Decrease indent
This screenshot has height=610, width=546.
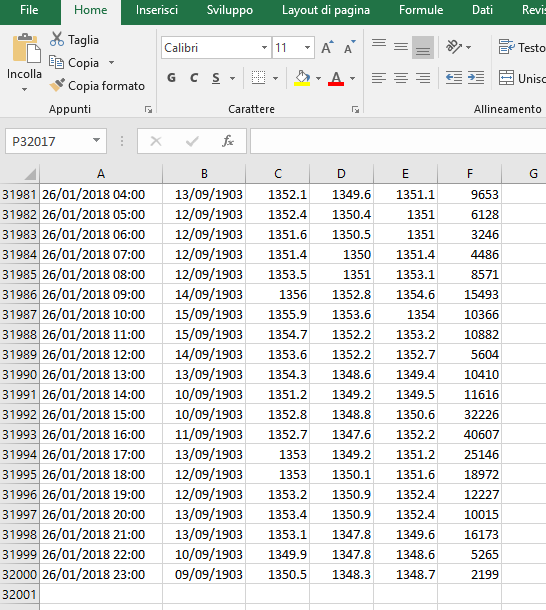click(x=454, y=78)
